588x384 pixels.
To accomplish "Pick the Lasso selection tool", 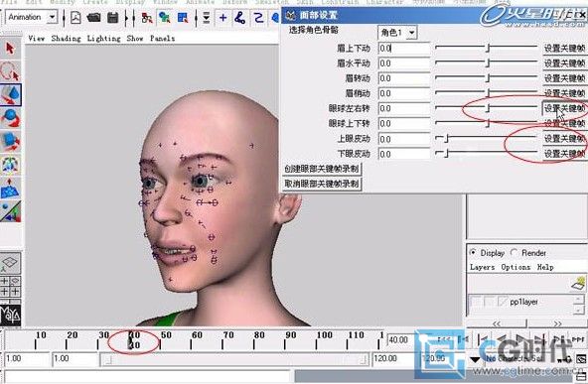I will tap(10, 71).
